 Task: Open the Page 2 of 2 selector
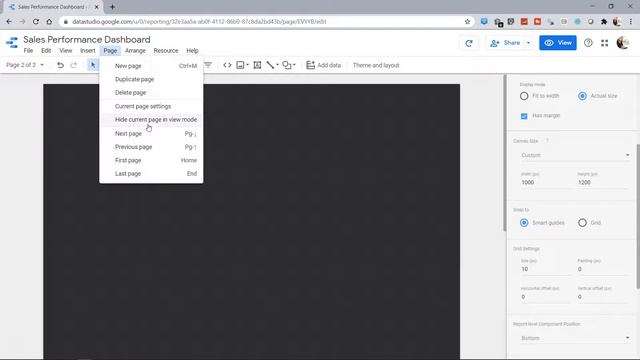point(25,65)
